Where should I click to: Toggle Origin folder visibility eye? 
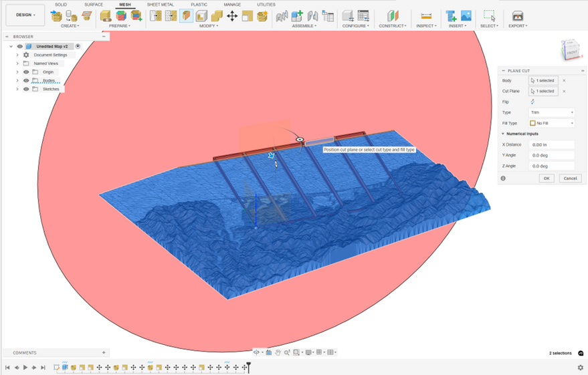(x=26, y=72)
